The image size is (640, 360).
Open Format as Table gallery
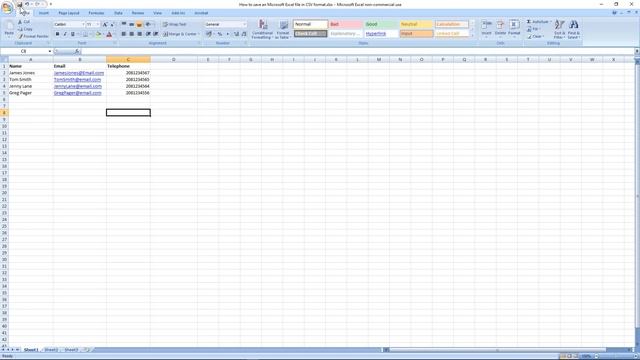[283, 29]
